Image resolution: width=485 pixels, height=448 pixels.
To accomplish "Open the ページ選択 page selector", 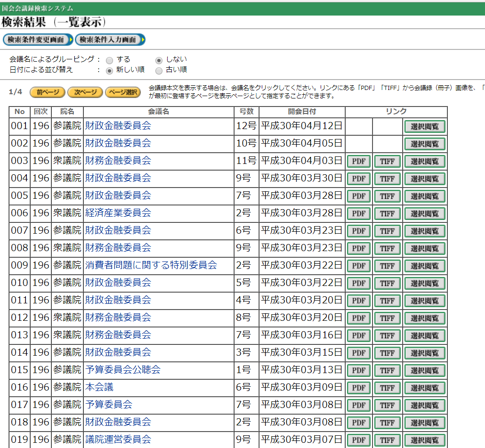I will click(122, 92).
